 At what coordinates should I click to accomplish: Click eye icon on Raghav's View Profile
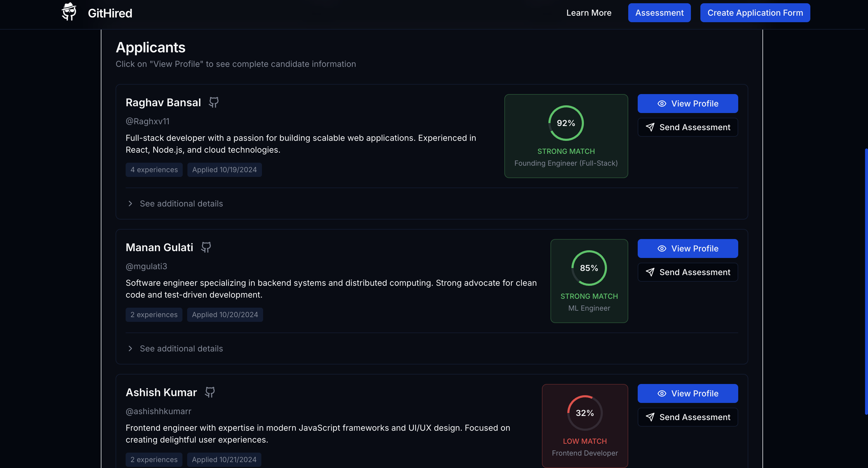pos(662,104)
